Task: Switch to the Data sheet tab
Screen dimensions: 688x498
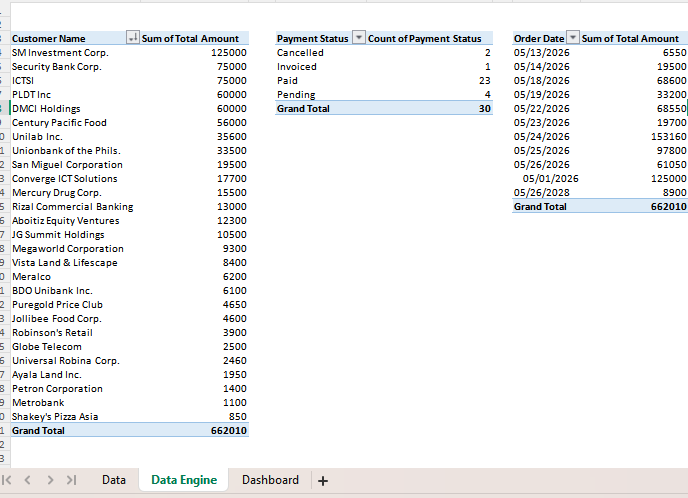Action: coord(114,480)
